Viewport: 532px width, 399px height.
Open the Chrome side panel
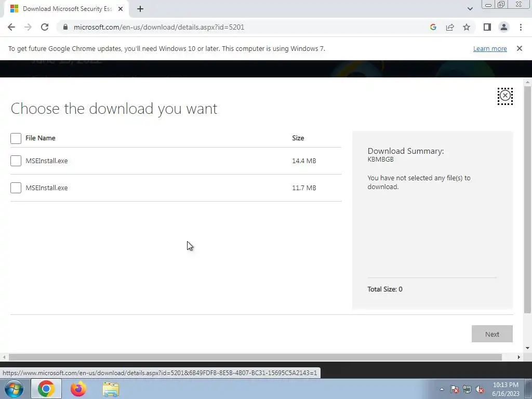487,27
